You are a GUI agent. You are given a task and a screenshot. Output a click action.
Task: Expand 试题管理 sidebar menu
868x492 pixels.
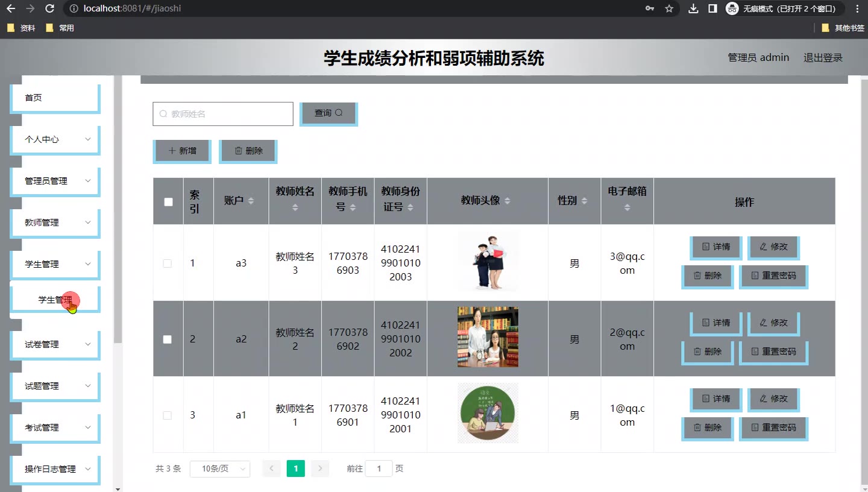point(55,386)
